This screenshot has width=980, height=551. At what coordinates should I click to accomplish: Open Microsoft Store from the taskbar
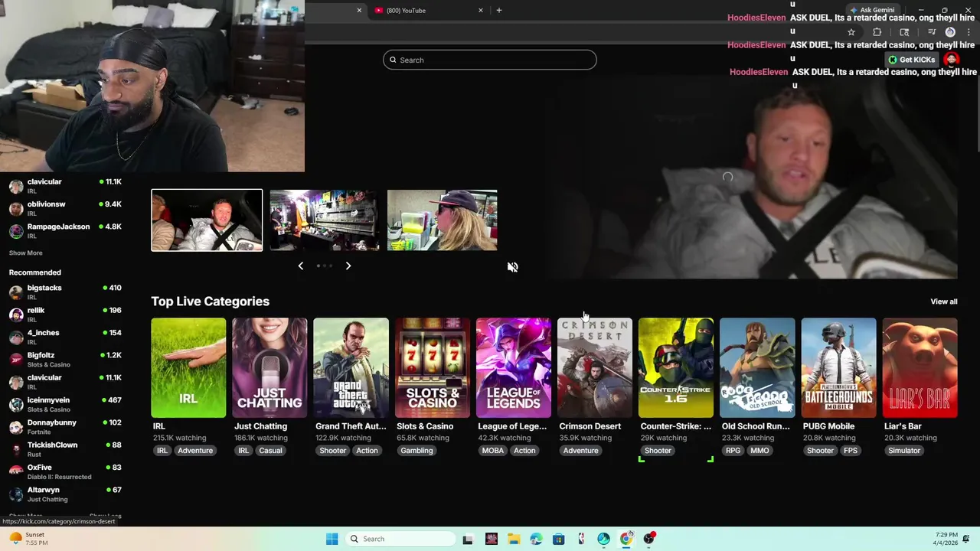(x=559, y=539)
